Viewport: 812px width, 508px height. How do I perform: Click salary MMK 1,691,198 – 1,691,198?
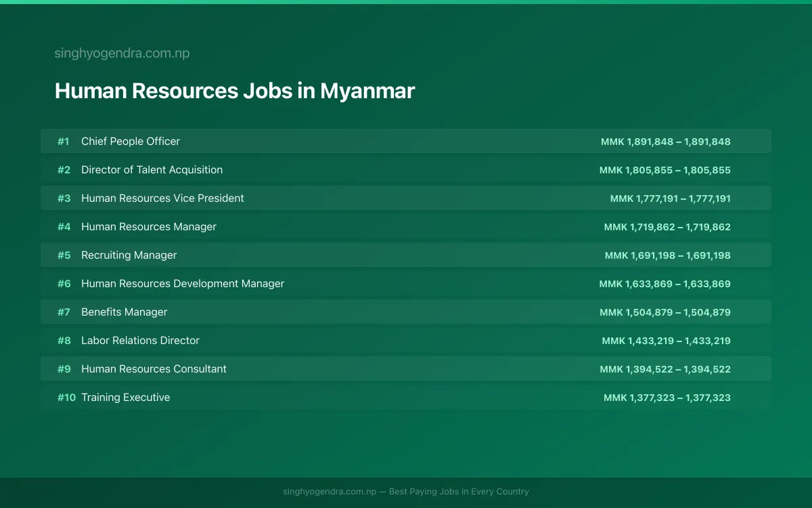[x=668, y=255]
